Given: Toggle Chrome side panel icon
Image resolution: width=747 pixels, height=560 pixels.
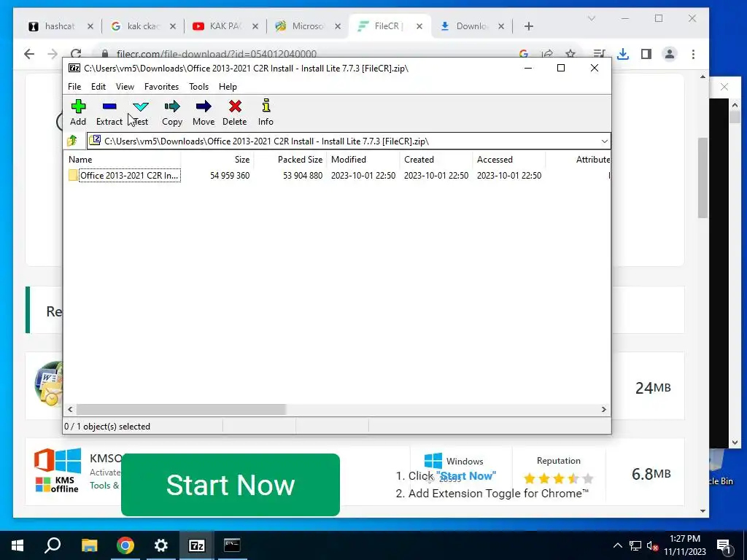Looking at the screenshot, I should (x=646, y=54).
